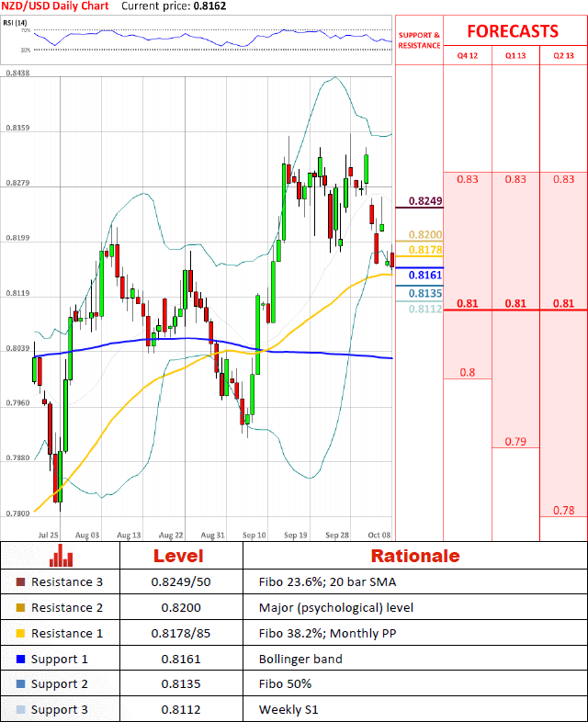Click the 0.8112 support level label
This screenshot has height=722, width=588.
425,309
